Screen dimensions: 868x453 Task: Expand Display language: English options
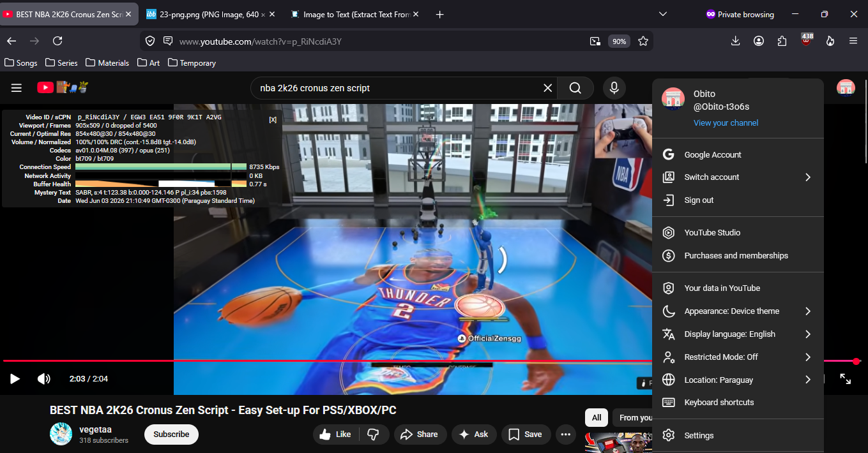(738, 334)
